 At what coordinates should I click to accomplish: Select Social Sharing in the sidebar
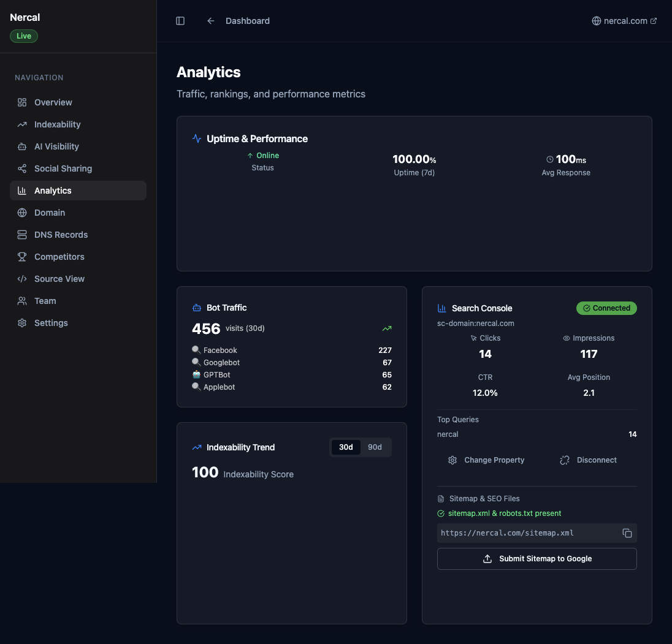coord(78,169)
